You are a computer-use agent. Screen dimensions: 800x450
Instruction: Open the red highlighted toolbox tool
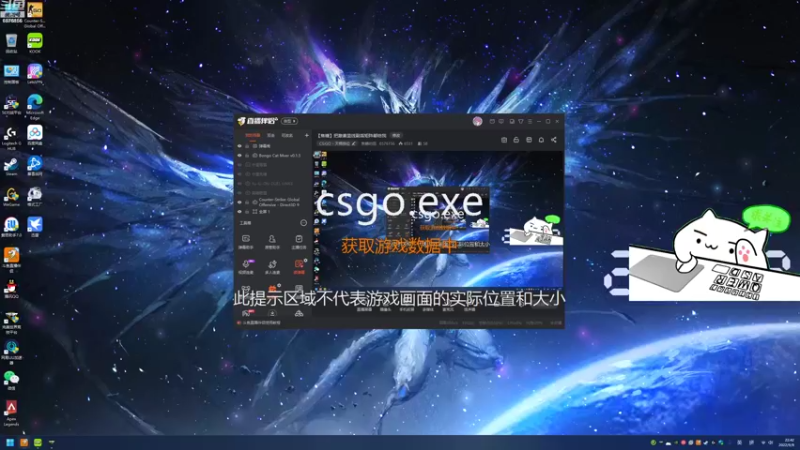point(299,266)
